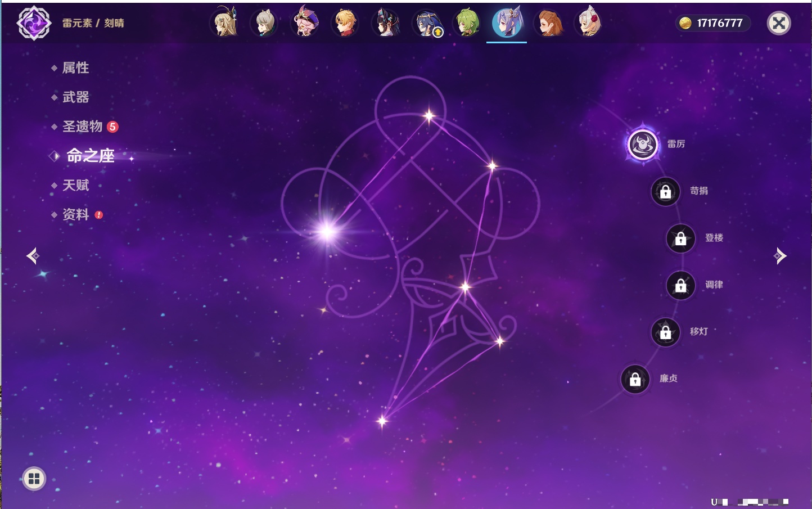Click the 登楼 constellation label
The width and height of the screenshot is (812, 509).
714,237
